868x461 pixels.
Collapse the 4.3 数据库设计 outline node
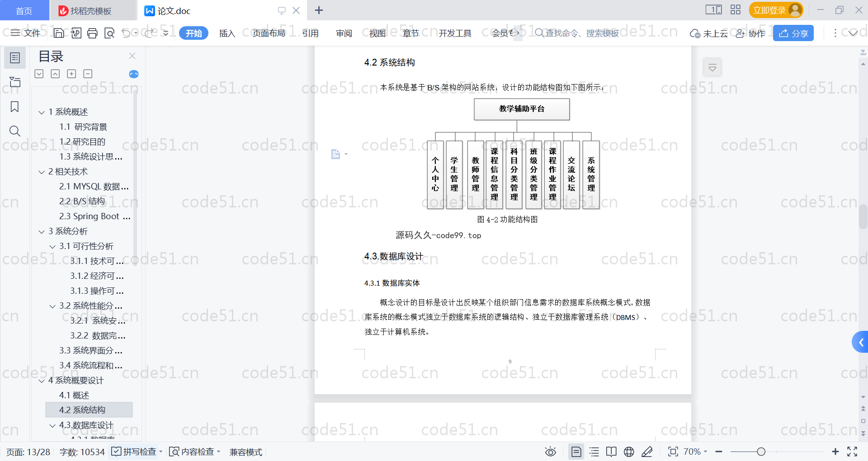(52, 425)
